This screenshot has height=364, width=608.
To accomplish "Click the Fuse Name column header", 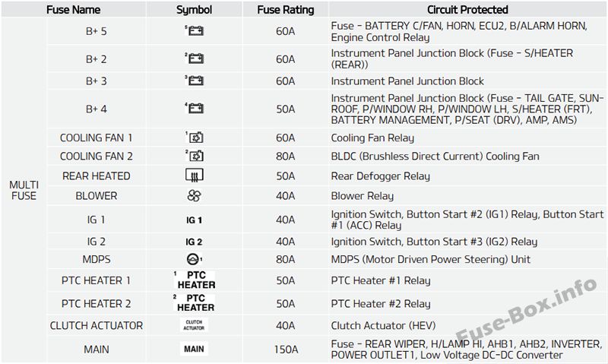I will pos(73,9).
